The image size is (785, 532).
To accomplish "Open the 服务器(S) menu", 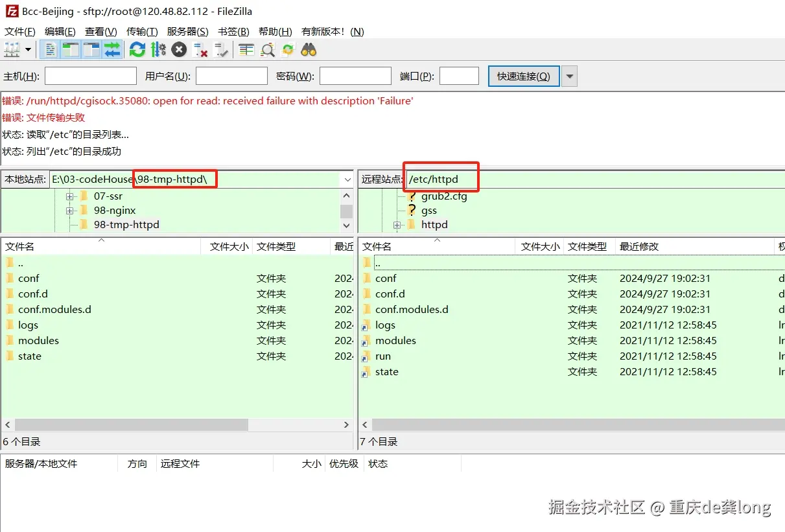I will tap(188, 31).
